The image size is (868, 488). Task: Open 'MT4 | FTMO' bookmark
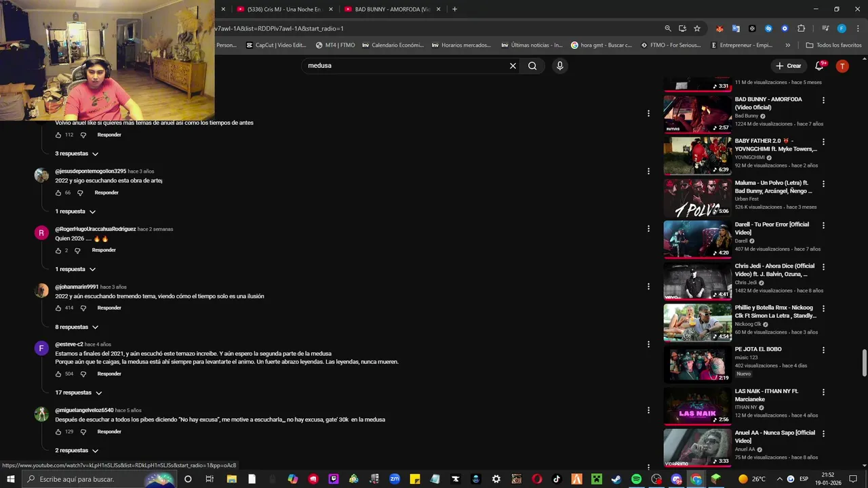[336, 45]
